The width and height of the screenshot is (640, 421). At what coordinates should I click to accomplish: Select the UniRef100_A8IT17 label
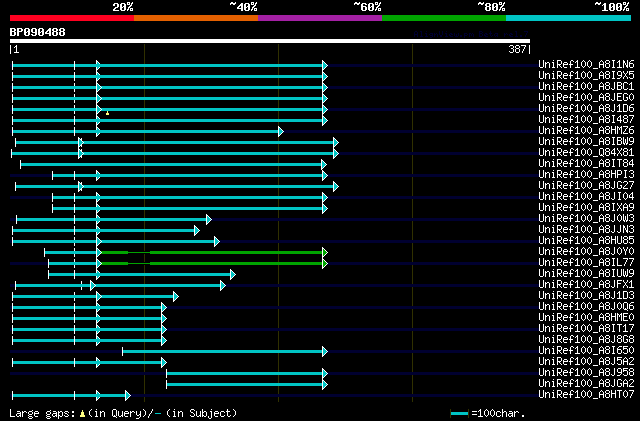pyautogui.click(x=586, y=329)
